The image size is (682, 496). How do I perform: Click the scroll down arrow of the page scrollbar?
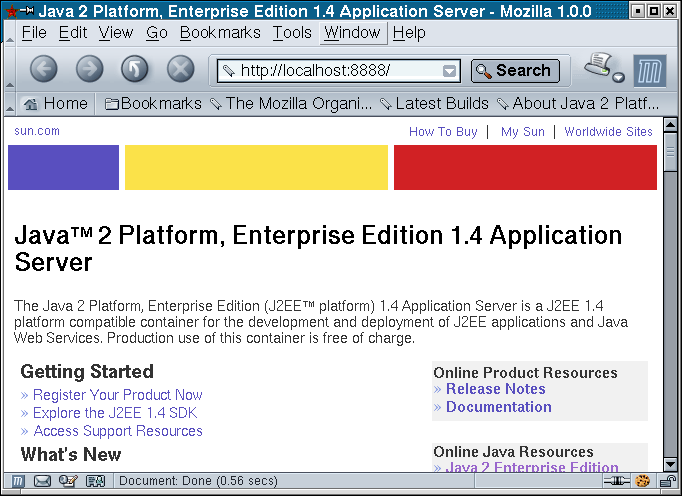(x=670, y=464)
